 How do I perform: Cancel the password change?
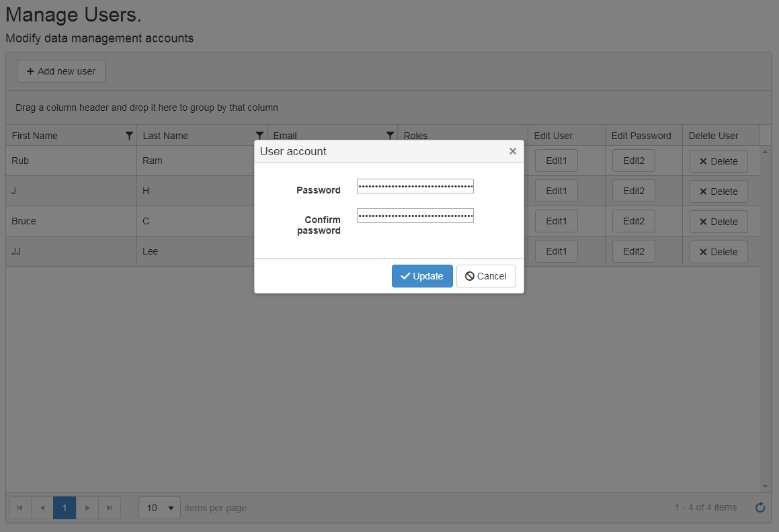486,276
